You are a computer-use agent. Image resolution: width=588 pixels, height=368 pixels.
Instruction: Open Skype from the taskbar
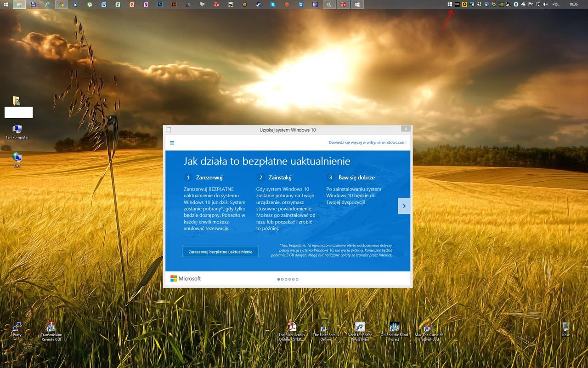pyautogui.click(x=273, y=4)
